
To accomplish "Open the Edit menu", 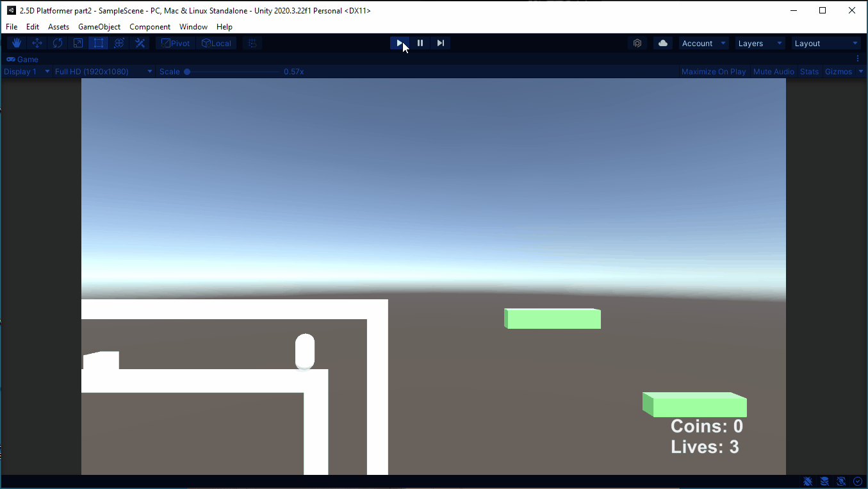I will tap(33, 27).
